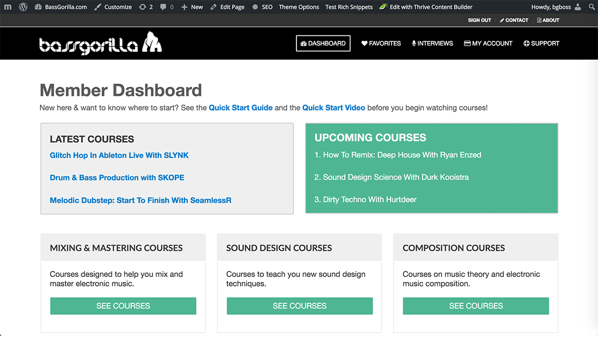Click the MIXING & MASTERING COURSES heading
598x364 pixels.
(116, 248)
